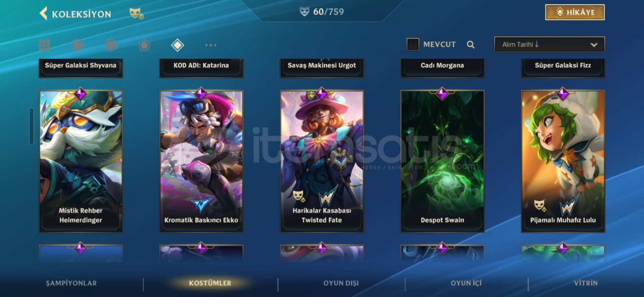644x297 pixels.
Task: Toggle the Mevcut checkbox
Action: (x=413, y=44)
